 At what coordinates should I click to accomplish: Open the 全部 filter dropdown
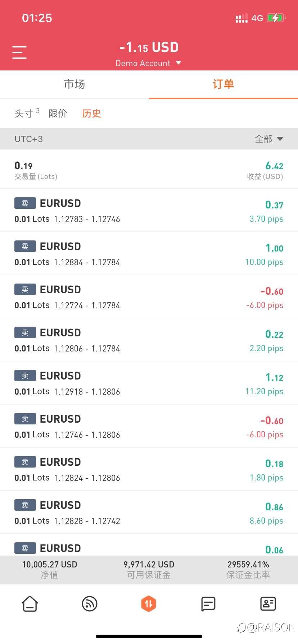tap(269, 139)
